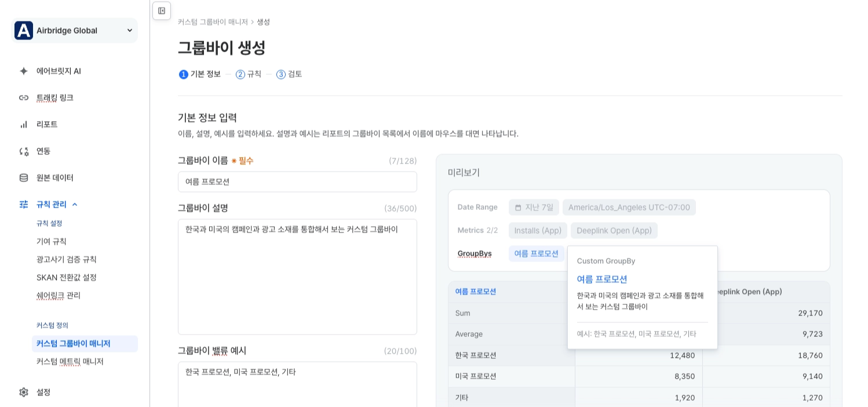Click America/Los_Angeles timezone chip
The image size is (868, 407).
coord(629,207)
